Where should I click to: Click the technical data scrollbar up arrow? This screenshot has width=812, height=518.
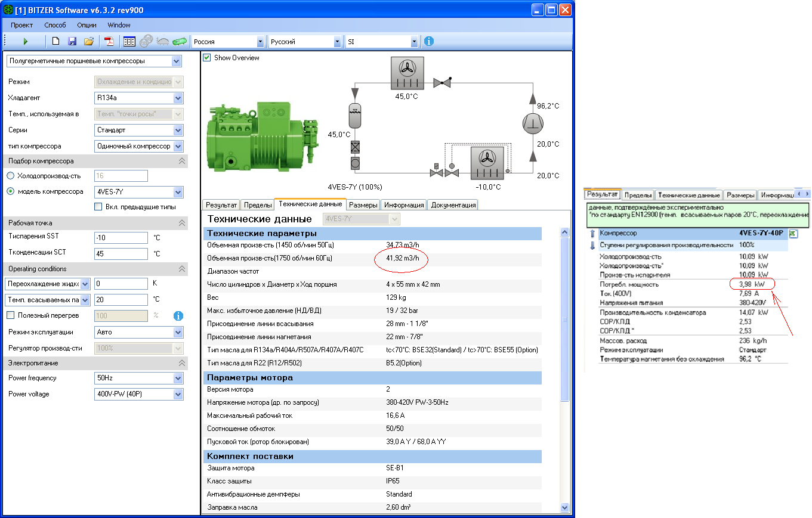[x=566, y=232]
